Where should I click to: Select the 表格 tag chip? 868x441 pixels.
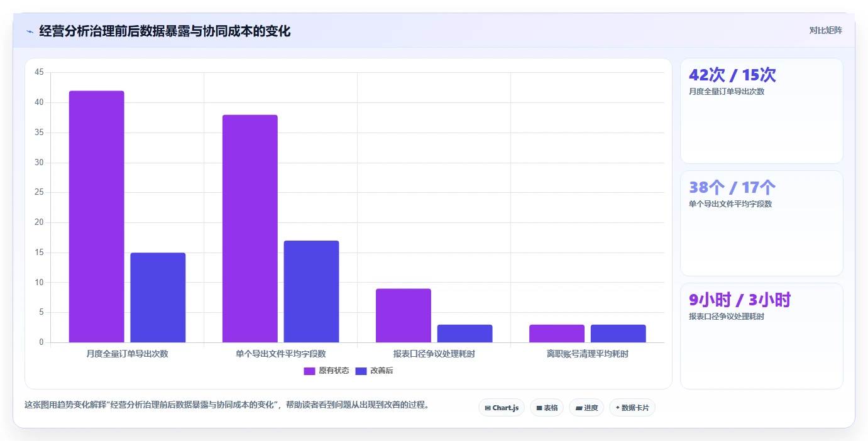click(547, 408)
